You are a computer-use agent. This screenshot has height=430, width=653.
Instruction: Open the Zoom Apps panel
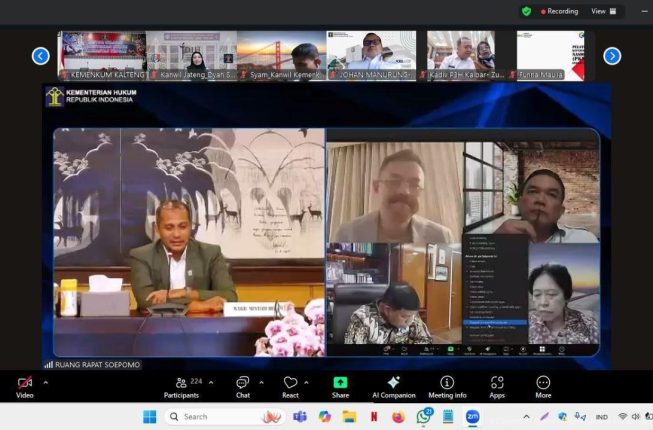coord(497,387)
